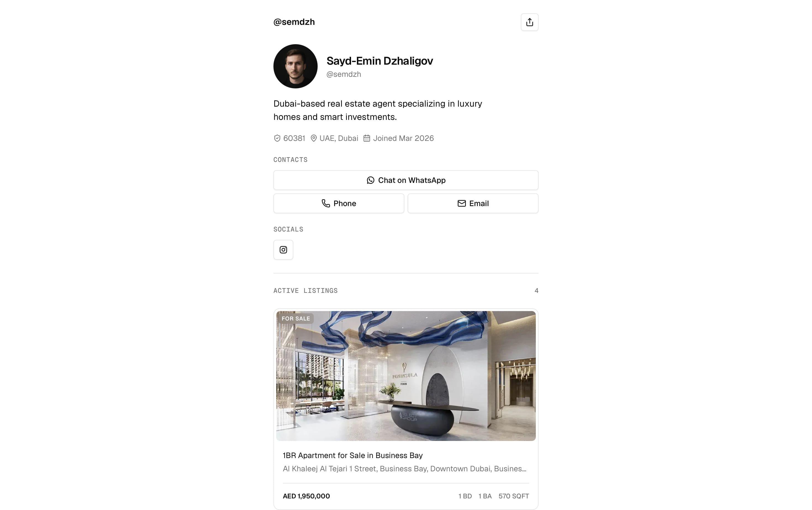812x510 pixels.
Task: Click the @semdzh handle in the header
Action: [294, 22]
